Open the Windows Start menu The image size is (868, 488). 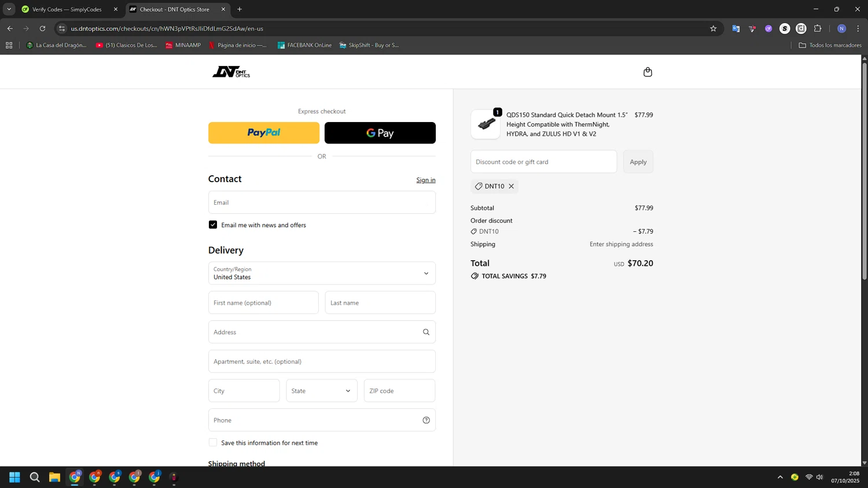click(x=14, y=477)
